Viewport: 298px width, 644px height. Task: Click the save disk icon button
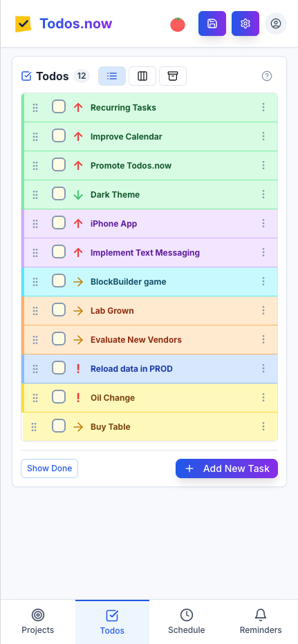(212, 23)
